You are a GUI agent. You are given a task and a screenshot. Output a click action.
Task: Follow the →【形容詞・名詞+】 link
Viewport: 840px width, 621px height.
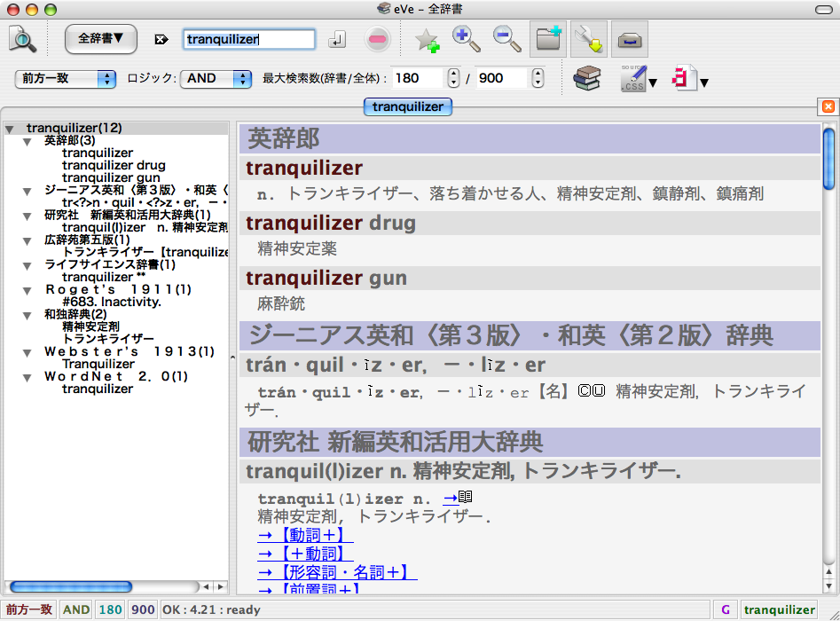pyautogui.click(x=337, y=572)
